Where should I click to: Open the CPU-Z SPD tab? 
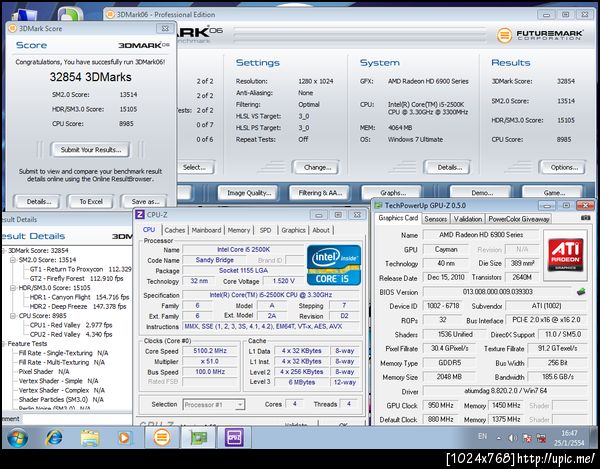point(265,230)
